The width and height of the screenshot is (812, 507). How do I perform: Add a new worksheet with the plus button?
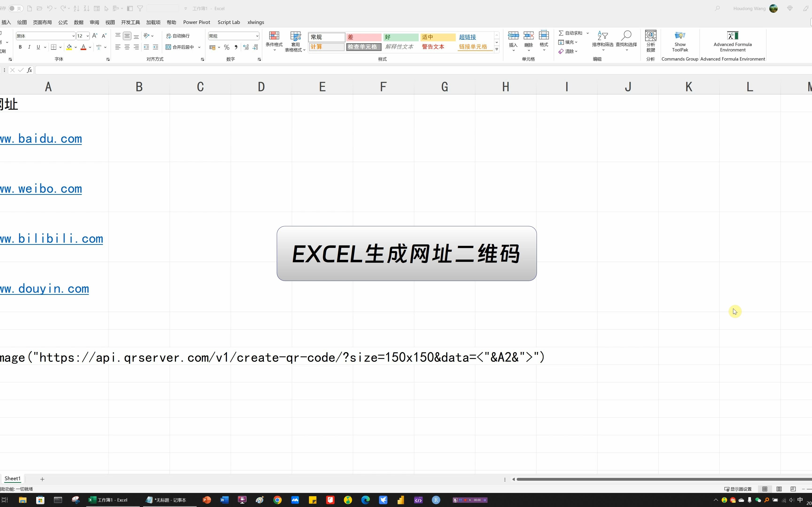(42, 479)
